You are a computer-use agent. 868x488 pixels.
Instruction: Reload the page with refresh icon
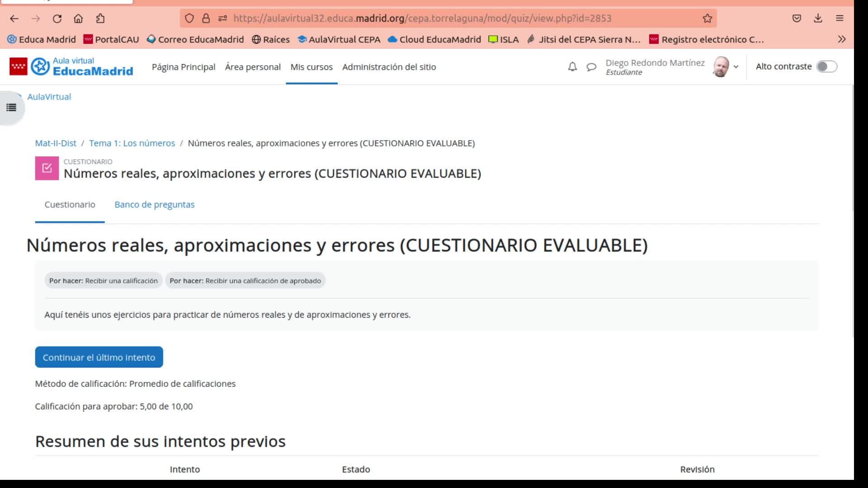(57, 19)
